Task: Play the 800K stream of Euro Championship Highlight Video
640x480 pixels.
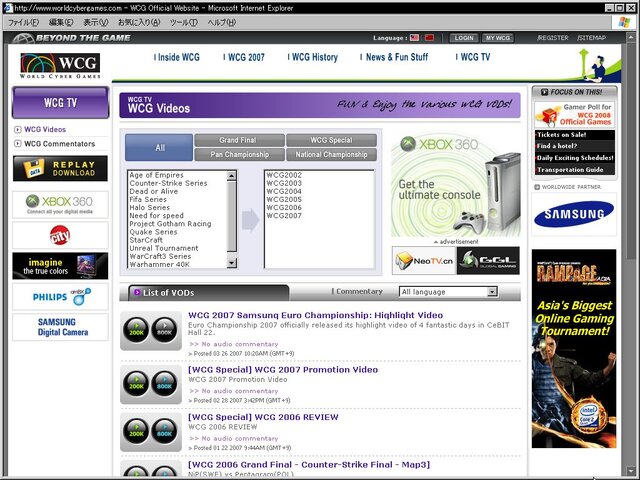Action: click(x=164, y=329)
